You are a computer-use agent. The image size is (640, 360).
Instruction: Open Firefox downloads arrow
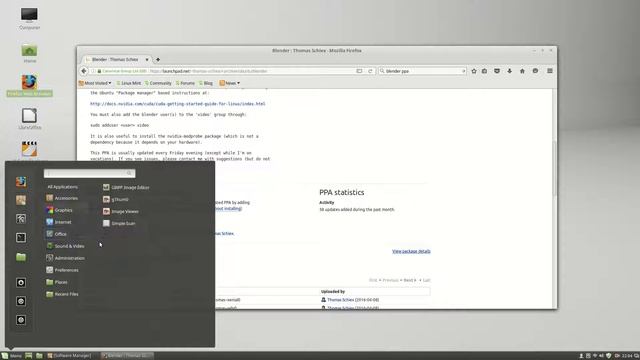(509, 71)
